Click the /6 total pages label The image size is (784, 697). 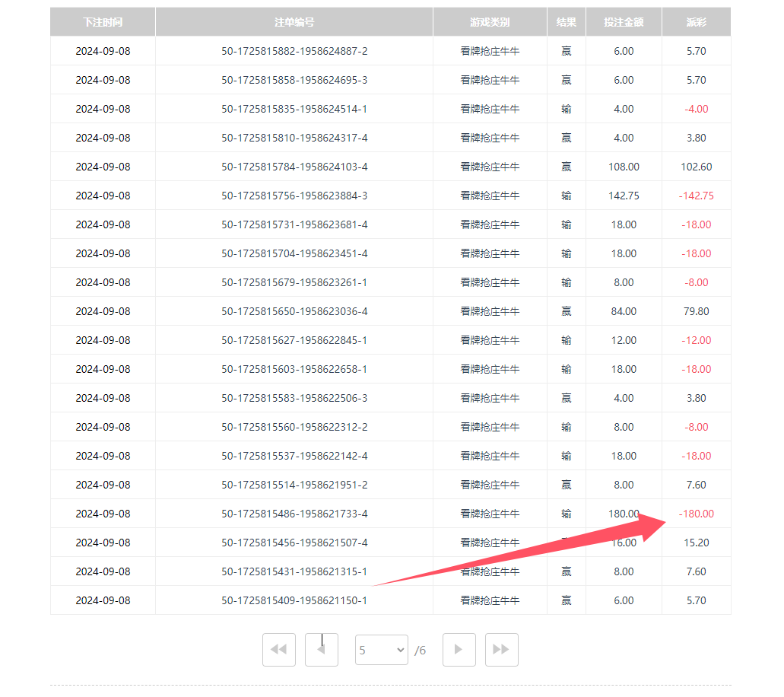coord(421,649)
